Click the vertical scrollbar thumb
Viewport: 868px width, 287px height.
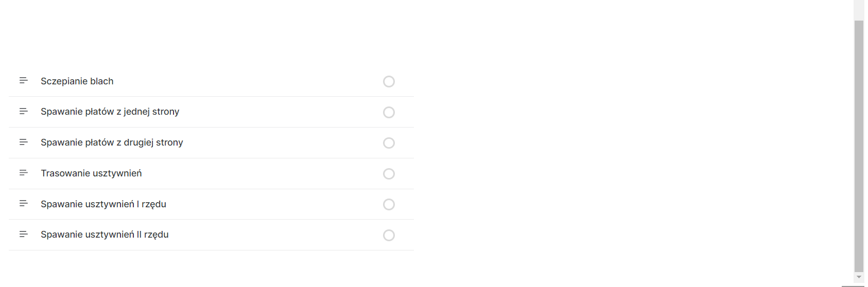point(859,146)
